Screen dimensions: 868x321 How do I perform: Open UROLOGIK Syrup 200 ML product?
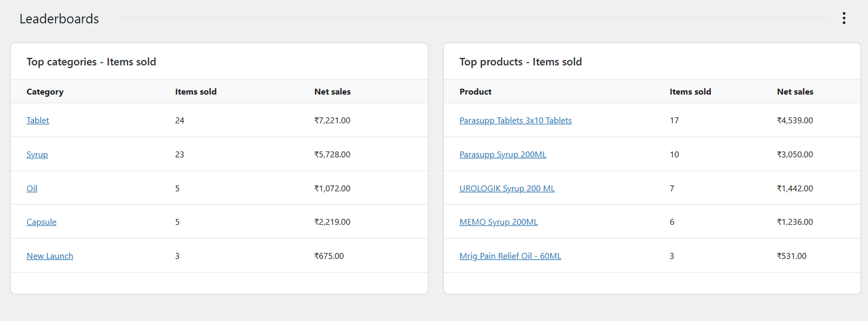coord(507,188)
